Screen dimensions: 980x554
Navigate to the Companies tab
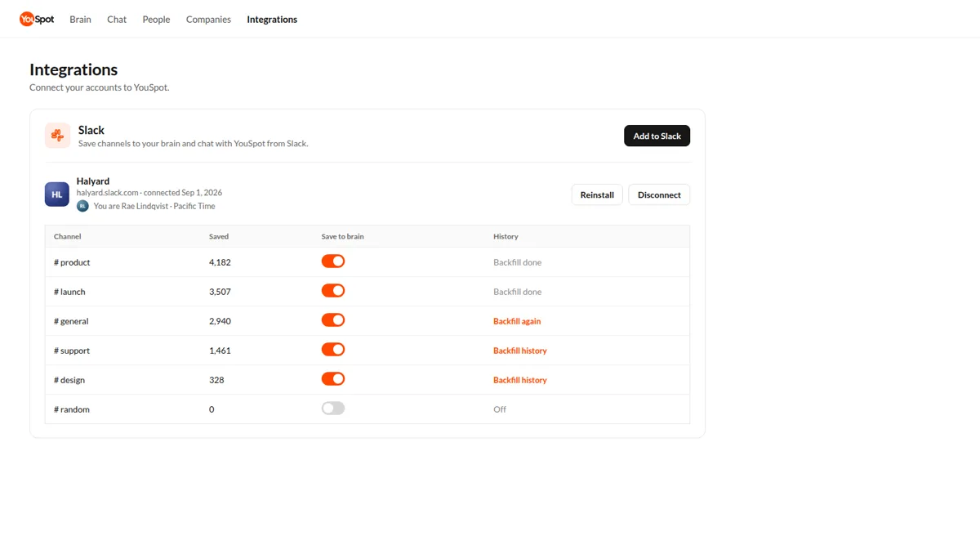208,19
